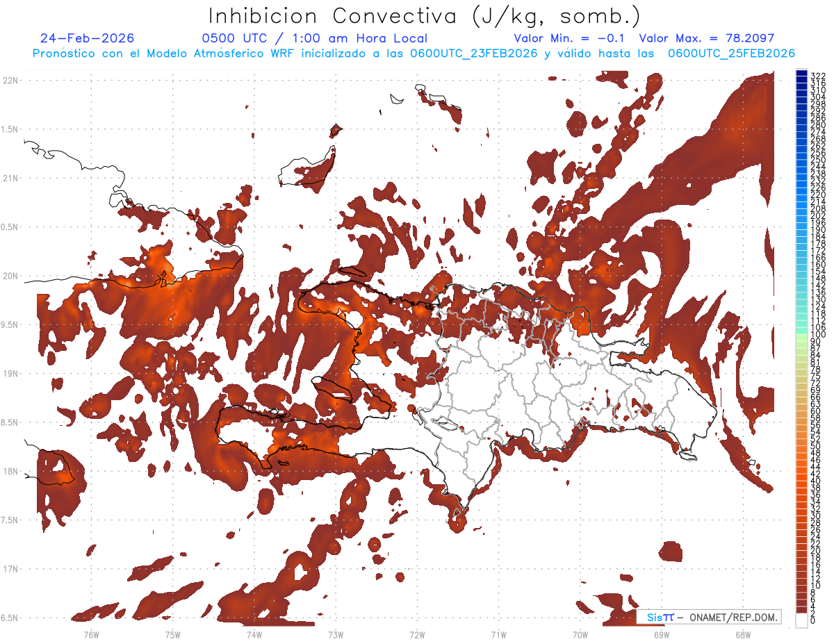This screenshot has width=834, height=644.
Task: Click the '0' value at the color scale bottom
Action: [813, 620]
